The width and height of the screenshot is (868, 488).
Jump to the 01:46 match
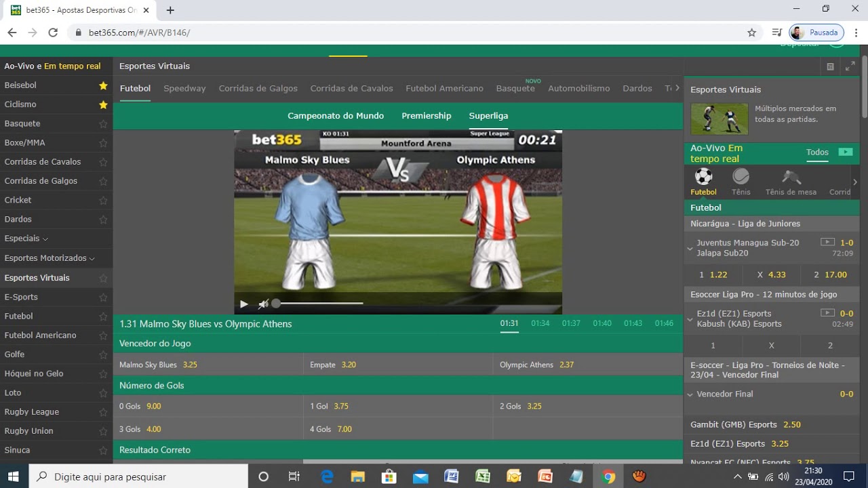point(664,323)
